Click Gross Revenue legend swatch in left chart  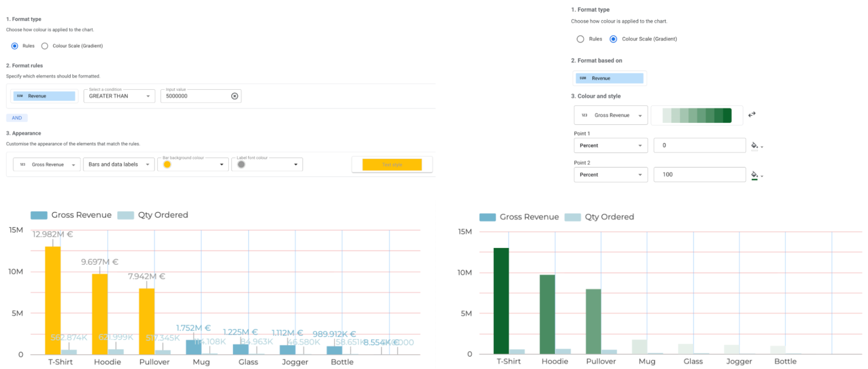coord(39,215)
